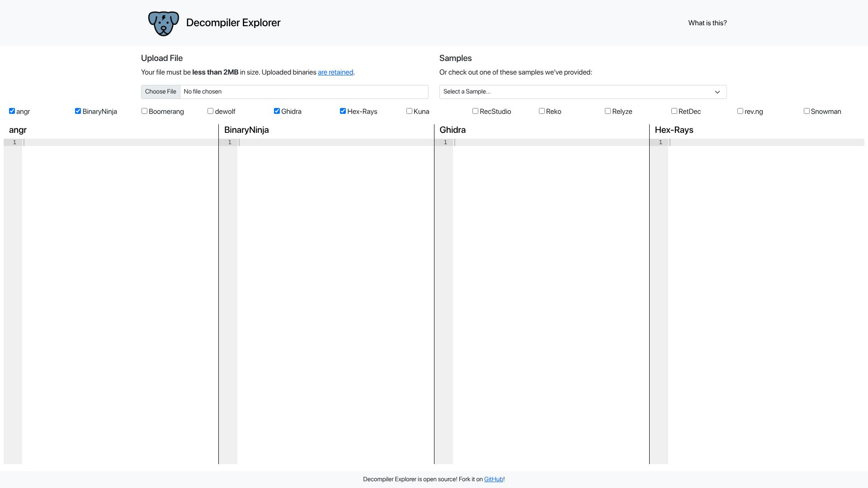Click the Upload File heading
868x488 pixels.
pyautogui.click(x=162, y=58)
